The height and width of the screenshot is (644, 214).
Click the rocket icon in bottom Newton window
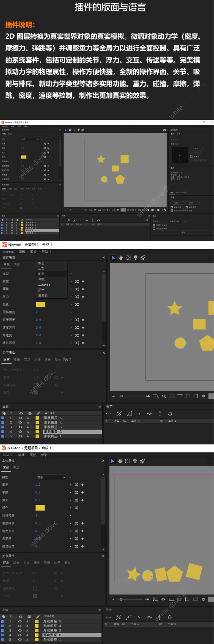coord(142,461)
